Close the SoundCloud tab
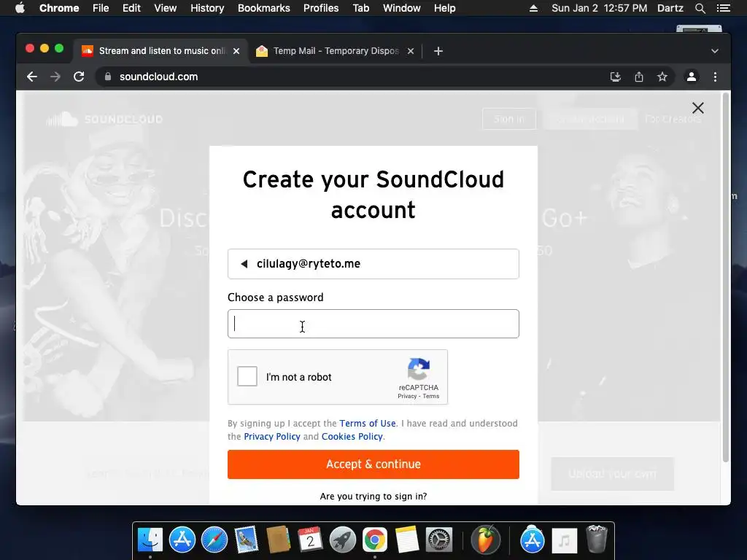Image resolution: width=747 pixels, height=560 pixels. 236,51
